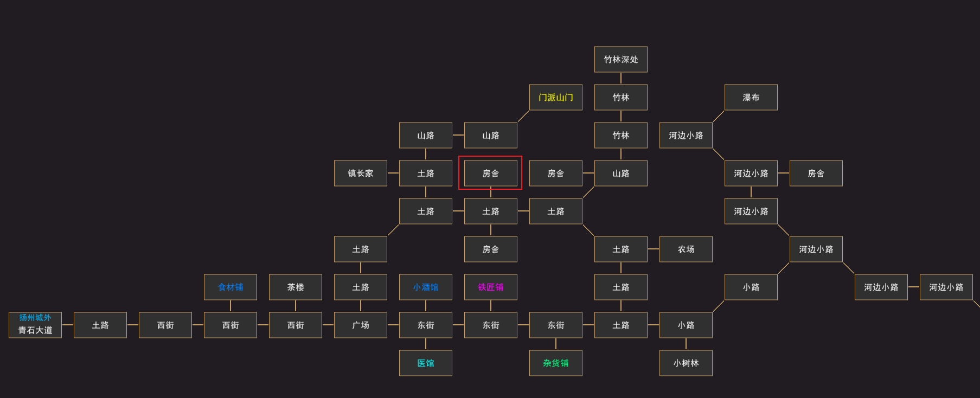
Task: Click the 土路 node between 茶楼 and 小酒馆
Action: pos(360,287)
